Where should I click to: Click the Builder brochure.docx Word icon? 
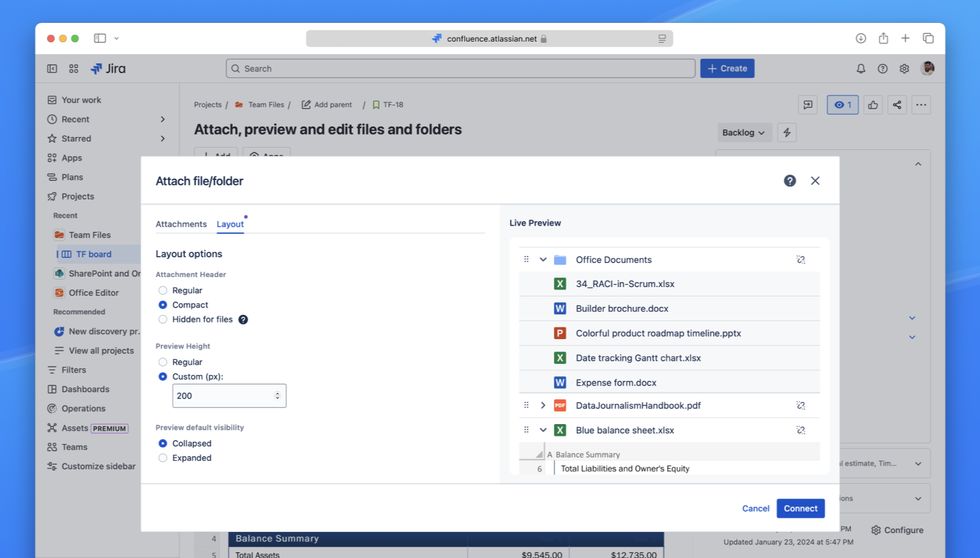[x=560, y=308]
